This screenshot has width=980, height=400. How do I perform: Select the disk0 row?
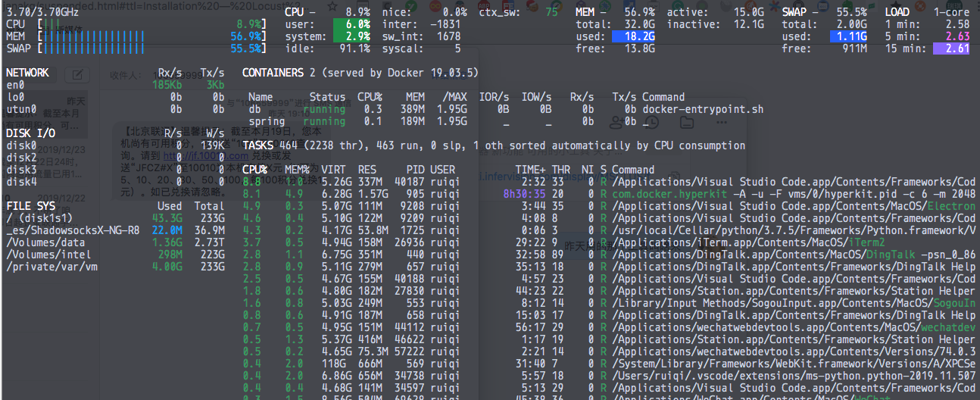point(115,145)
